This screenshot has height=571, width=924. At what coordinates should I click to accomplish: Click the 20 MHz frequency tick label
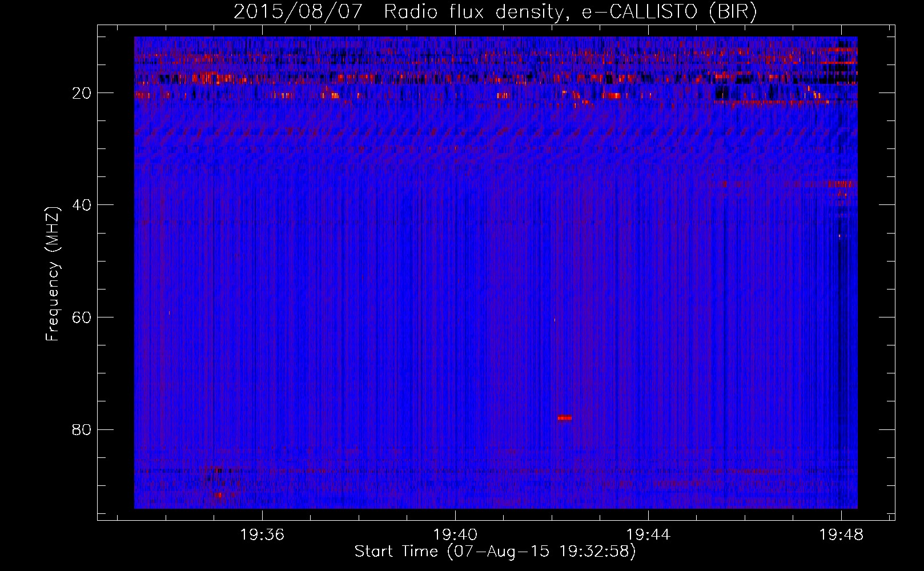point(82,93)
